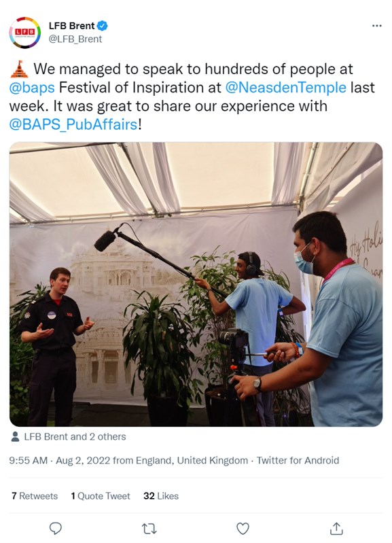Retweet using the arrows icon

pos(149,529)
